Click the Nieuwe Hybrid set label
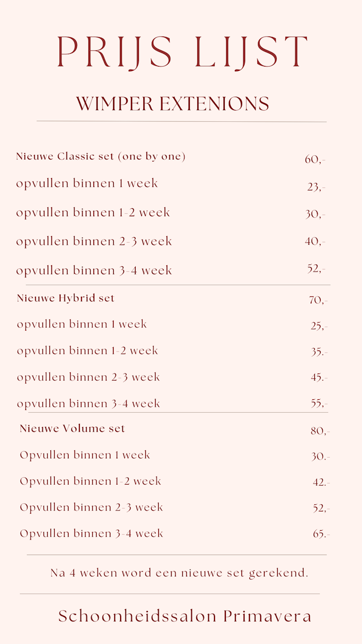The height and width of the screenshot is (644, 362). [65, 298]
